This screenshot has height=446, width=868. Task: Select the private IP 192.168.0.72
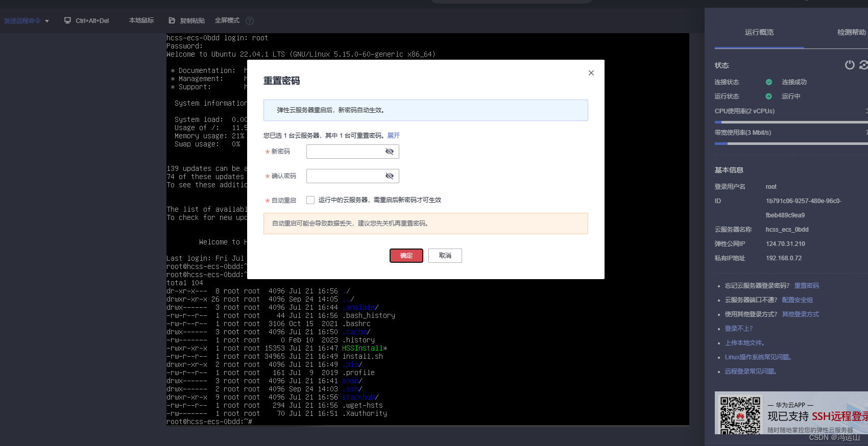tap(784, 258)
